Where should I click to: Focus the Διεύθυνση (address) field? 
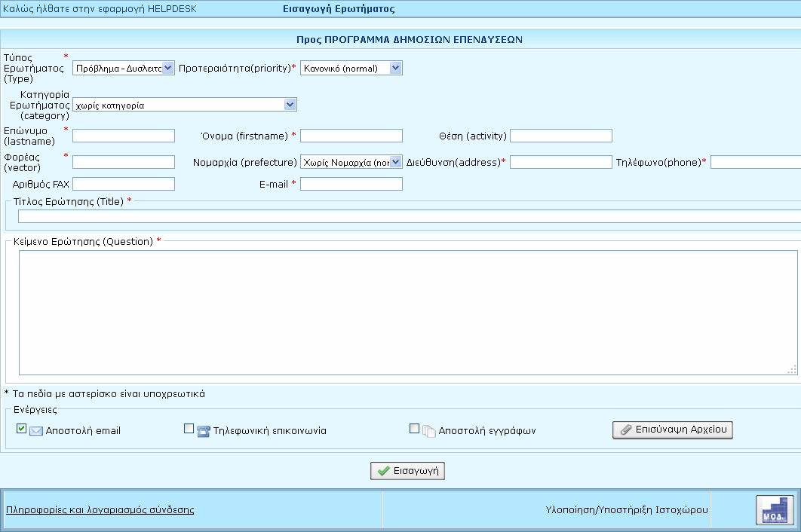(x=561, y=162)
